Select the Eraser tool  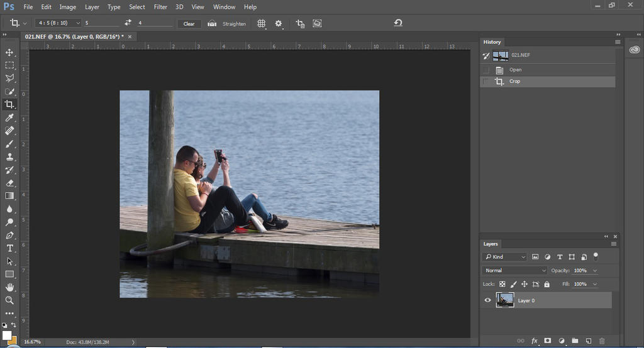[9, 183]
